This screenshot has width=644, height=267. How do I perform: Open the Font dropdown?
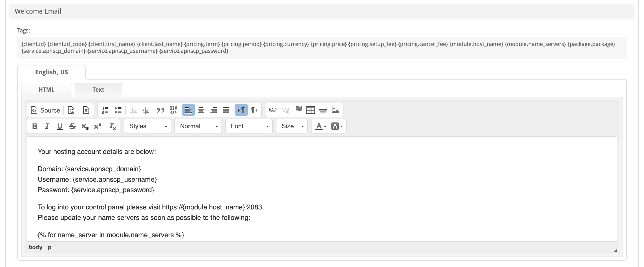[249, 126]
